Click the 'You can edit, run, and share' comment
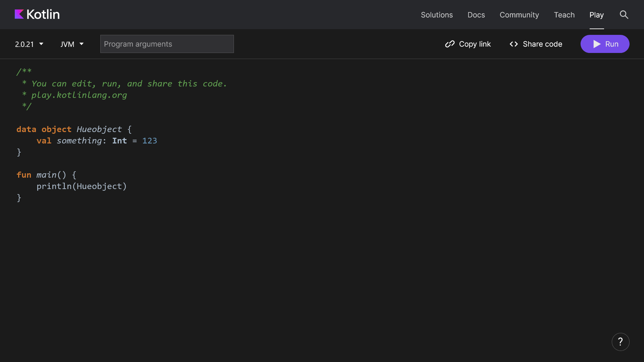The image size is (644, 362). coord(125,83)
